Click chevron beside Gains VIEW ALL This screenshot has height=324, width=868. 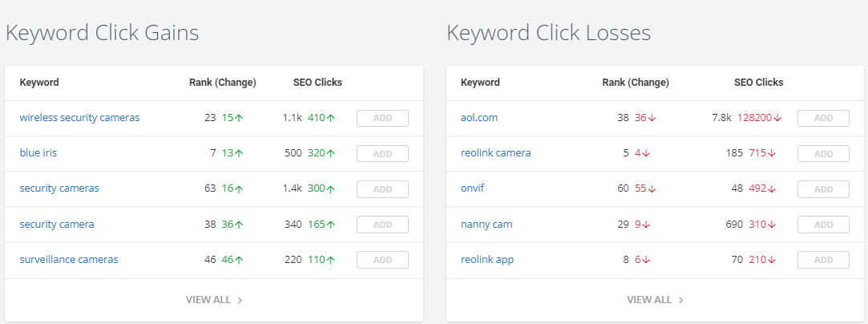pos(240,300)
